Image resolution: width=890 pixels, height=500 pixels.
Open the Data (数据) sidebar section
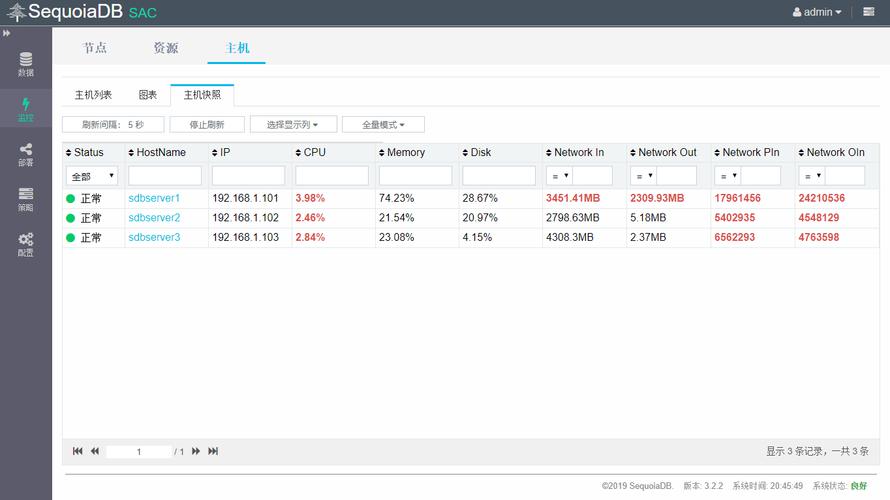(26, 64)
